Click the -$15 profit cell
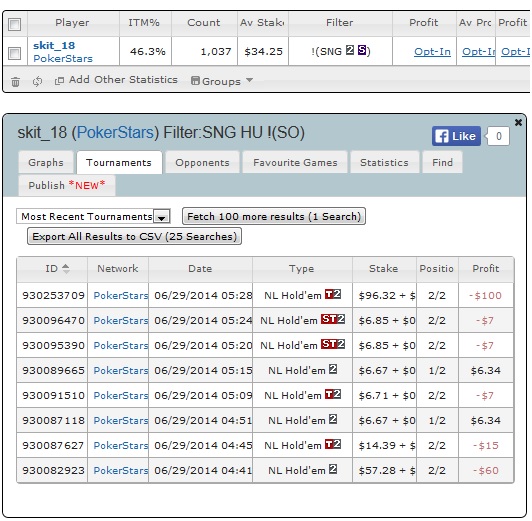The image size is (532, 521). tap(486, 445)
